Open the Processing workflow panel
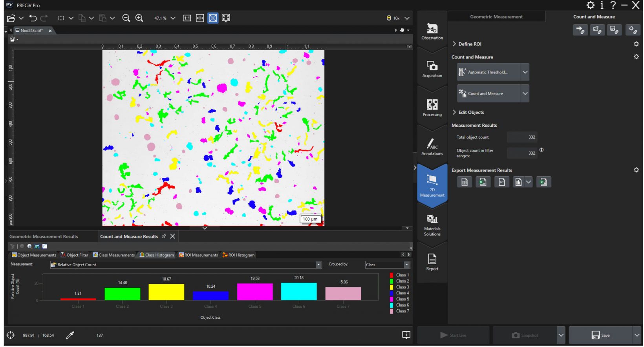Image resolution: width=644 pixels, height=347 pixels. (432, 108)
